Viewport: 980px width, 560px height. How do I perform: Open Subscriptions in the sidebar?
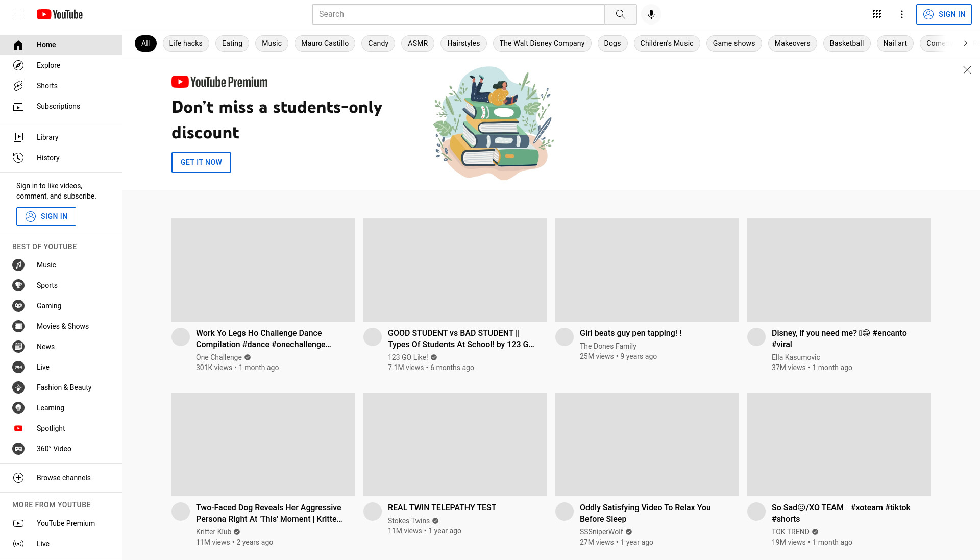(61, 106)
